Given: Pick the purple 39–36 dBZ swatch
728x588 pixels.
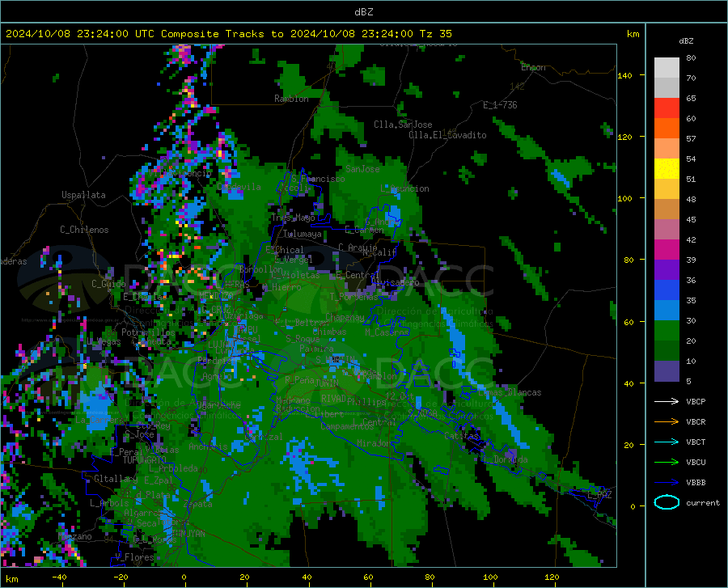Looking at the screenshot, I should (667, 270).
